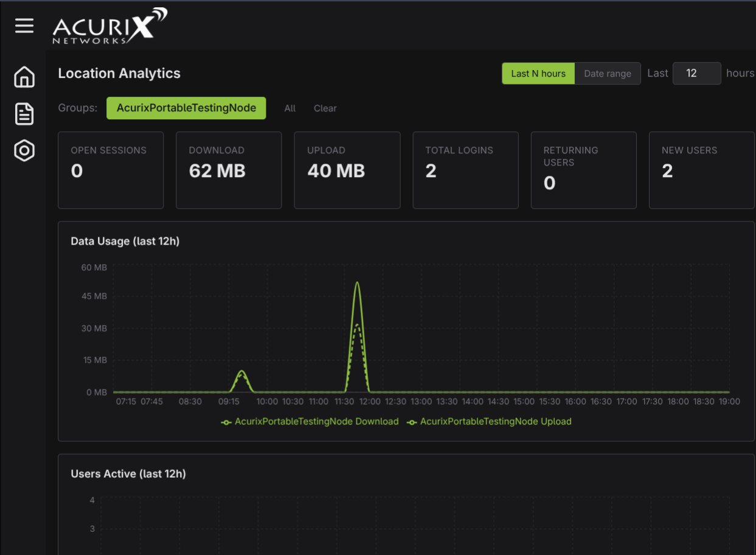This screenshot has height=555, width=756.
Task: Deselect the AcurixPortableTestingNode group chip
Action: [x=186, y=108]
